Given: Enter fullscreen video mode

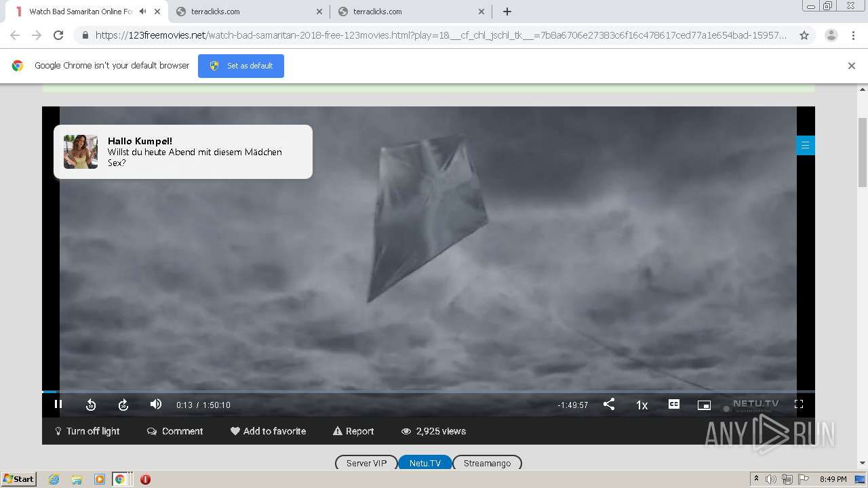Looking at the screenshot, I should coord(799,404).
